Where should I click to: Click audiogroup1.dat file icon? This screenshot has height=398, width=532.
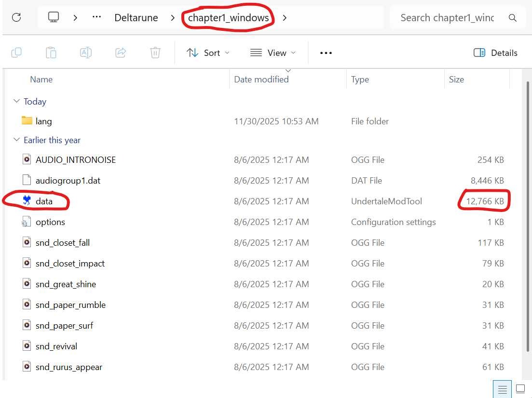click(x=27, y=180)
